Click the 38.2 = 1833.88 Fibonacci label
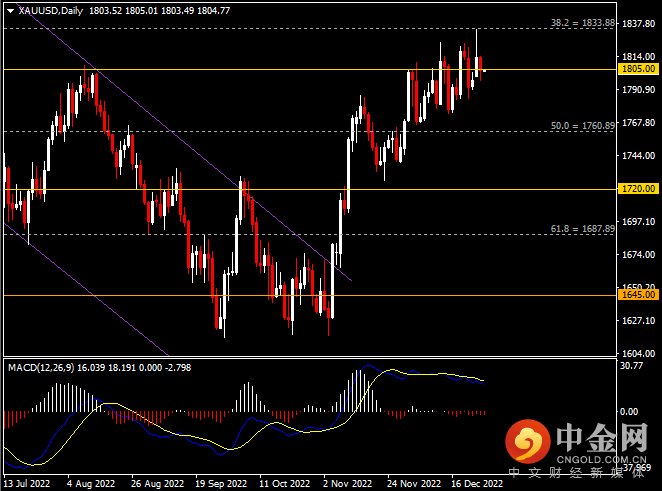 582,22
